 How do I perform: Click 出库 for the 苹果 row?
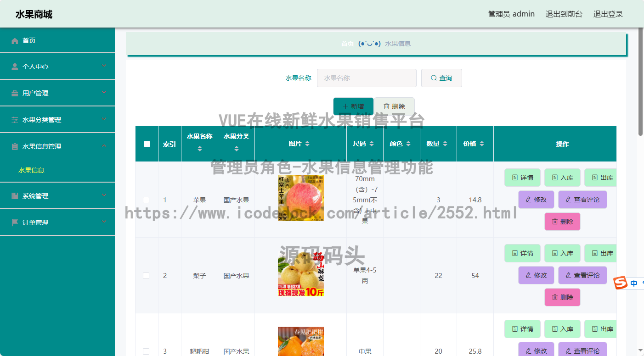600,178
